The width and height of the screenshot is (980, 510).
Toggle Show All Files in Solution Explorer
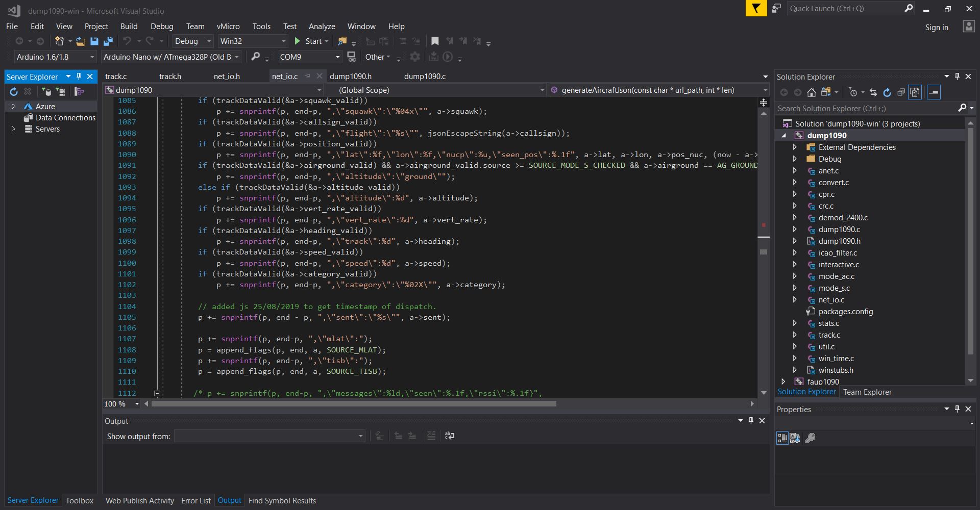pyautogui.click(x=915, y=92)
